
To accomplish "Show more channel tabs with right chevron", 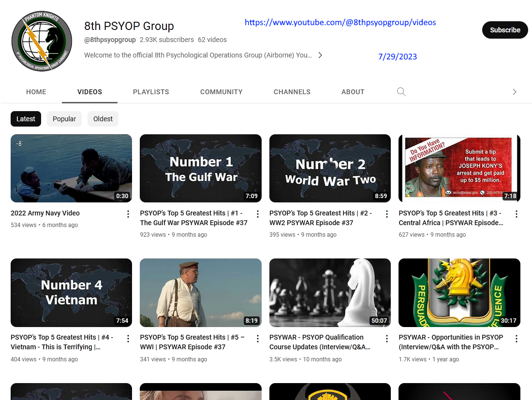I will click(x=515, y=92).
